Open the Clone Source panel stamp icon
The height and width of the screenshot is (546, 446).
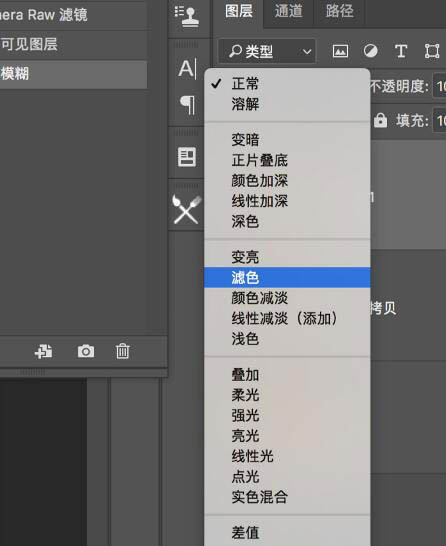click(x=187, y=16)
